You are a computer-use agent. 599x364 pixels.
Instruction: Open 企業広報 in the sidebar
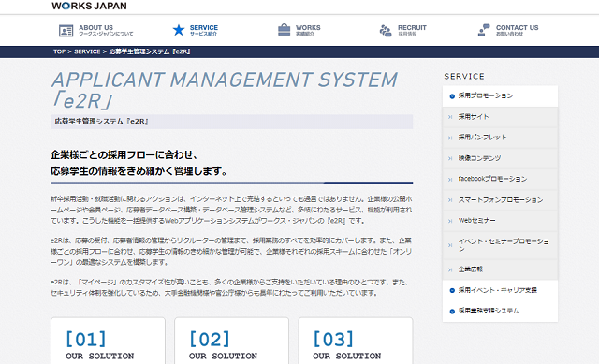tap(500, 269)
